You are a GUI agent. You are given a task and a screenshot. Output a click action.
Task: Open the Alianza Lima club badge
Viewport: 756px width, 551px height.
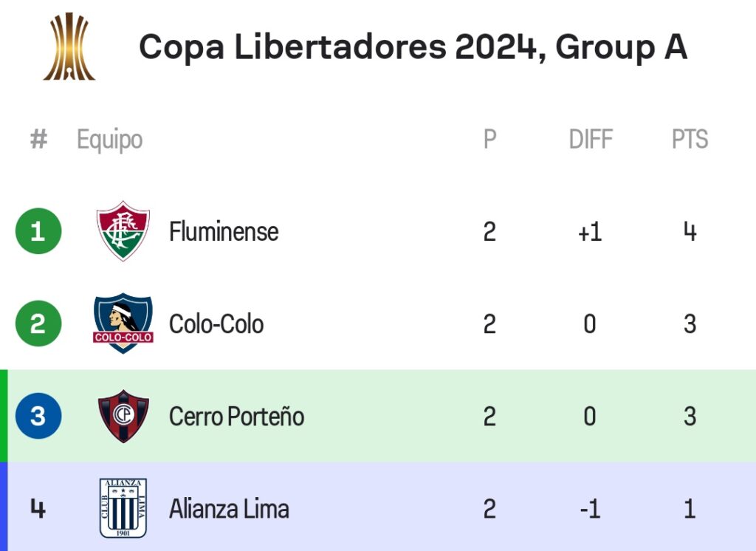(123, 508)
